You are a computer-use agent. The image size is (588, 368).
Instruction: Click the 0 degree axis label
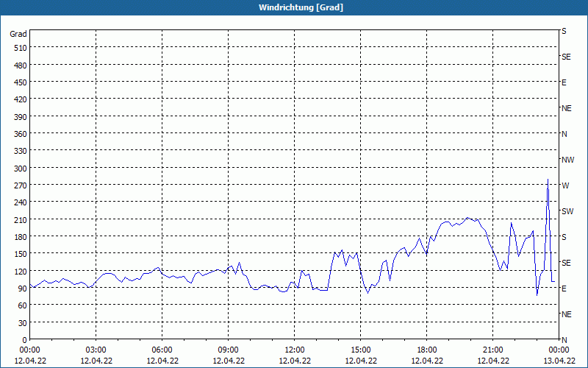pyautogui.click(x=25, y=340)
